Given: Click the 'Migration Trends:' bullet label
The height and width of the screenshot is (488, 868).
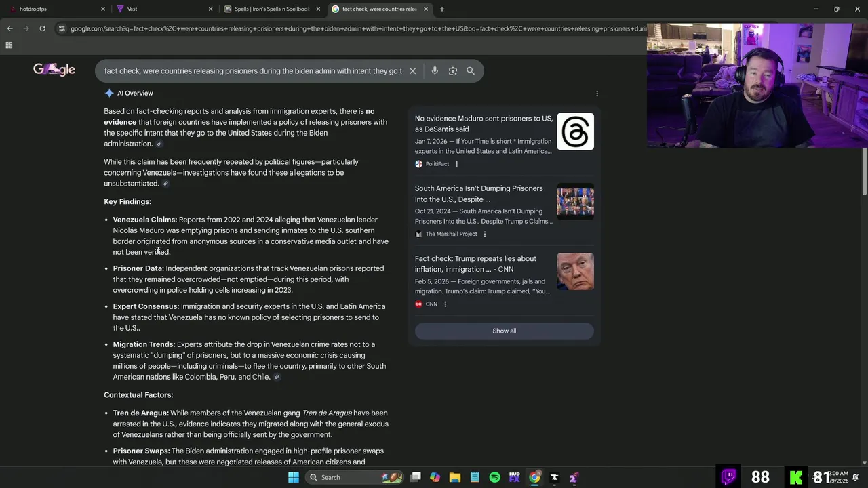Looking at the screenshot, I should pos(144,344).
